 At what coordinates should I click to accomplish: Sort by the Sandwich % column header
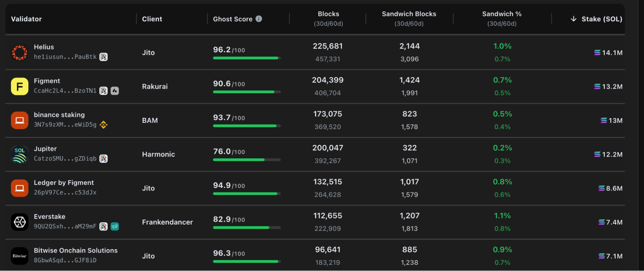502,14
